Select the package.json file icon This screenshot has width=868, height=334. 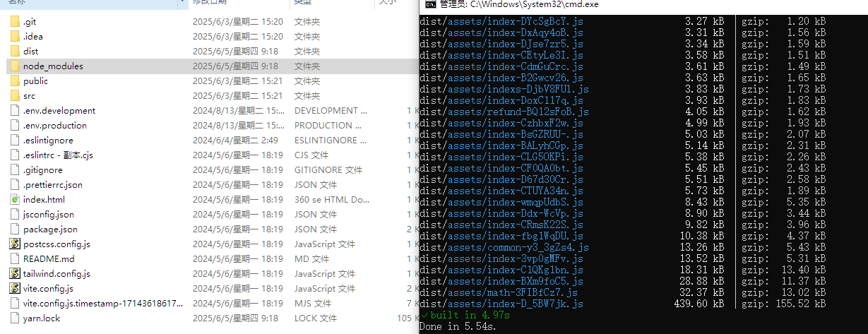point(16,229)
